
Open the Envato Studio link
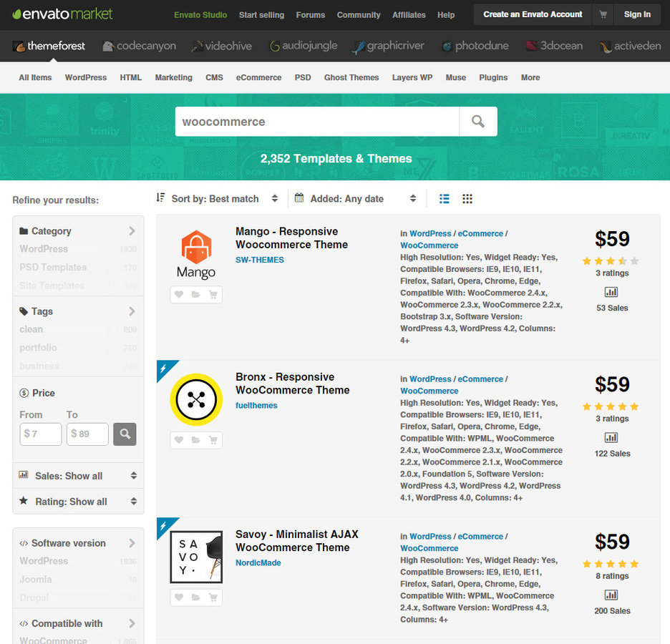200,15
